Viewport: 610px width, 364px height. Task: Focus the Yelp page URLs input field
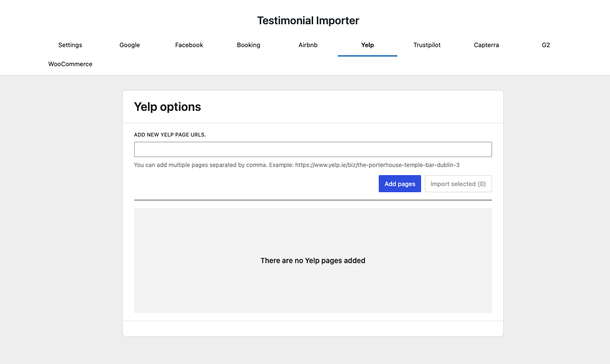point(313,149)
